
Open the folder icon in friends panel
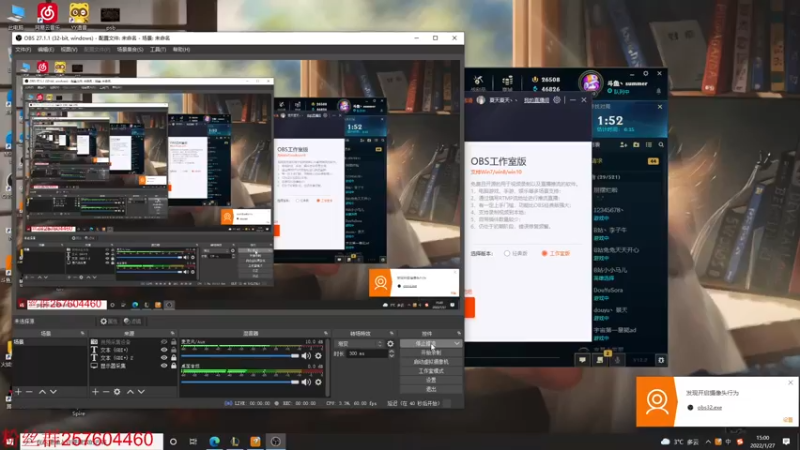[x=636, y=145]
